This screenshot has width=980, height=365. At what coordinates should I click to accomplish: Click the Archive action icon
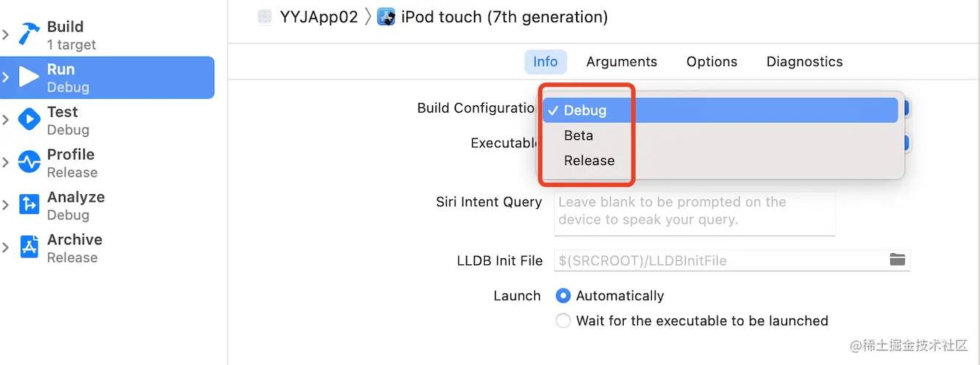coord(29,248)
